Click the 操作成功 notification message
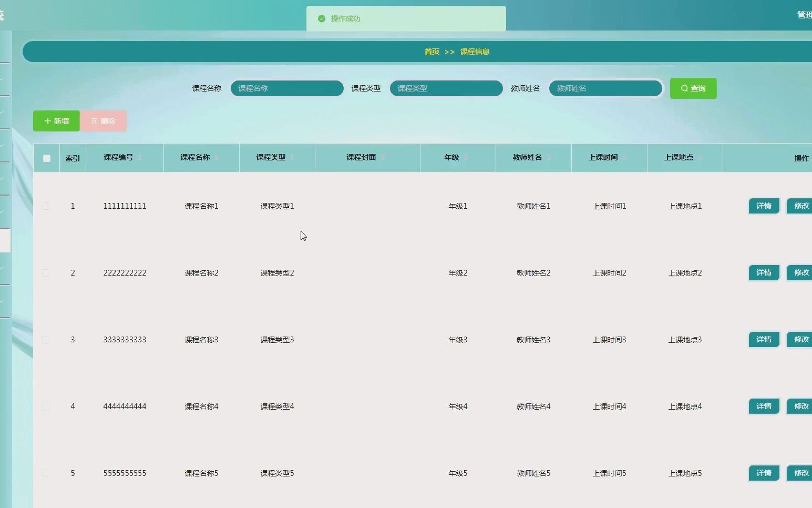The height and width of the screenshot is (508, 812). pos(345,18)
